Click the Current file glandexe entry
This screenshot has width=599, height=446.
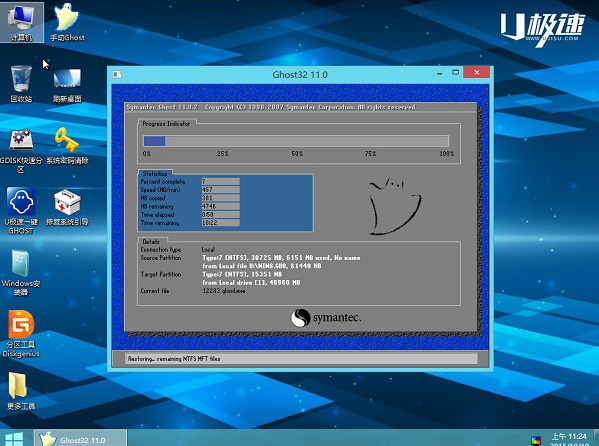point(224,291)
